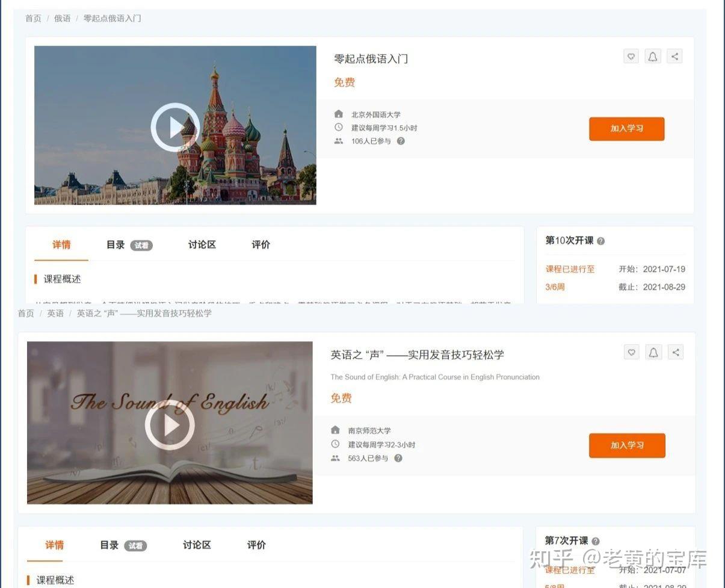Click the 3/6周 progress text
The height and width of the screenshot is (588, 725).
pyautogui.click(x=555, y=286)
